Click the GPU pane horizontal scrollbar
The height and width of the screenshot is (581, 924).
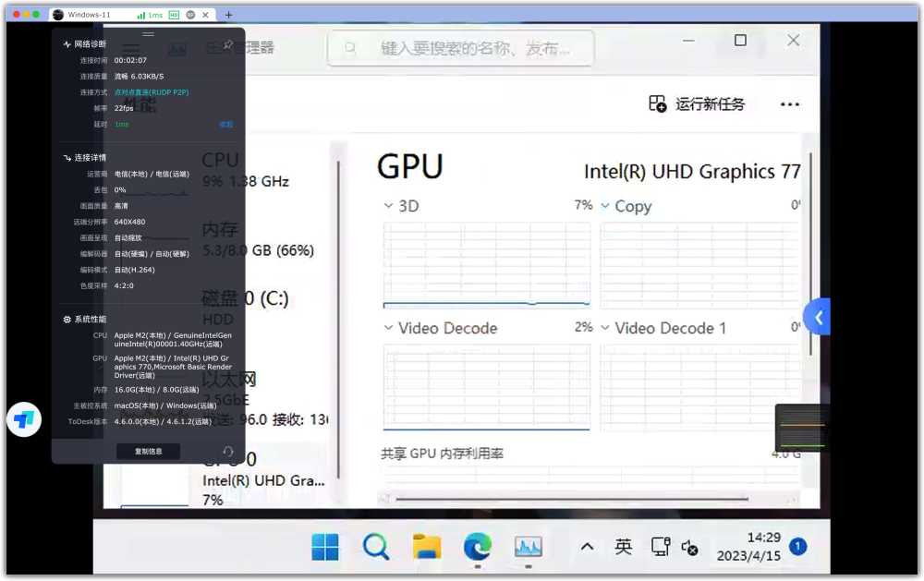[x=572, y=499]
